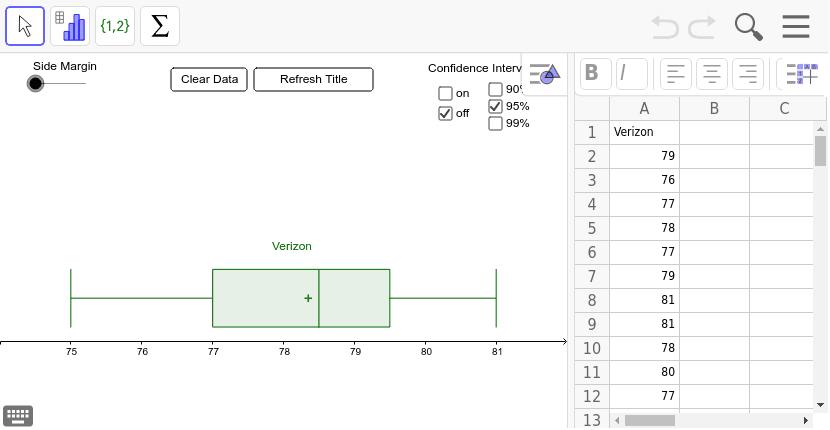Click the axis label 78

click(284, 352)
